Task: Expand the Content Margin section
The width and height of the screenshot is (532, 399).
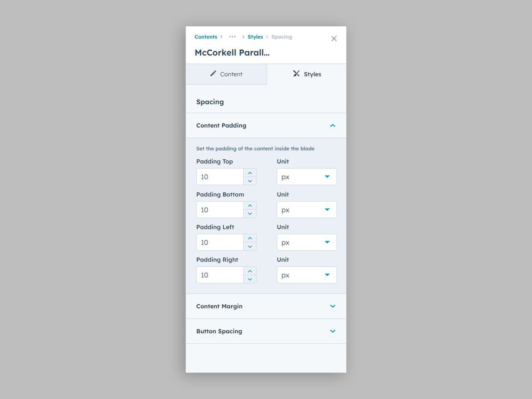Action: coord(333,306)
